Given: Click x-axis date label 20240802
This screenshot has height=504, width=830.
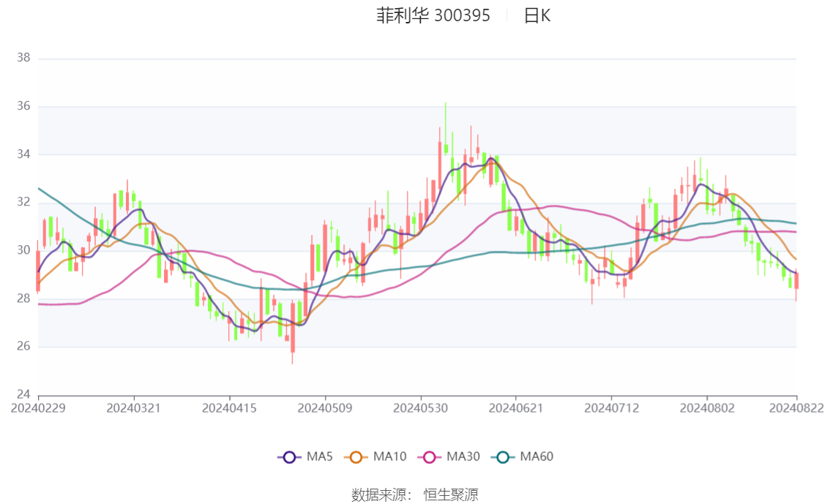Looking at the screenshot, I should click(x=706, y=408).
